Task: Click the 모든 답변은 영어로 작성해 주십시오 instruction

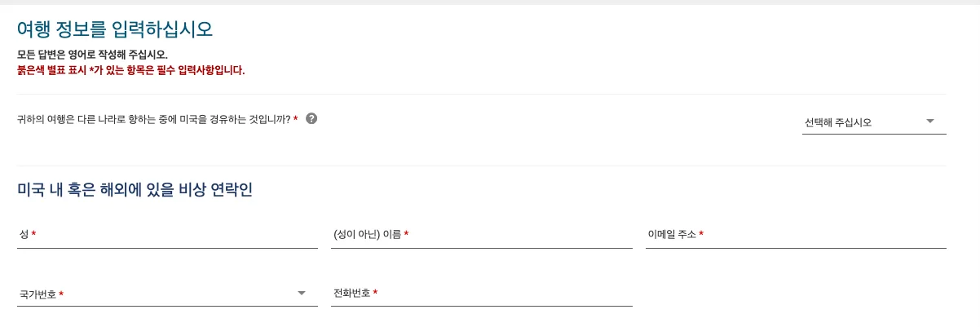Action: tap(93, 55)
